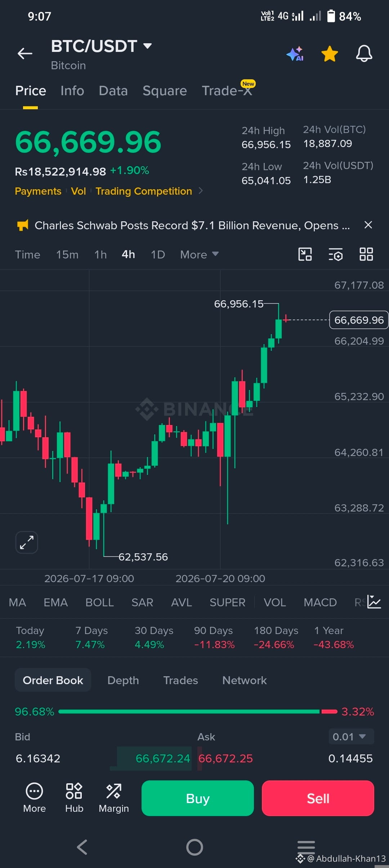This screenshot has width=389, height=868.
Task: Enable the SUPER indicator
Action: pos(227,602)
